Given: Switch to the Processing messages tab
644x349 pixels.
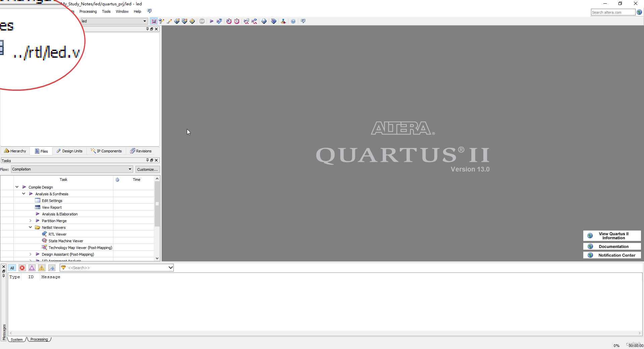Looking at the screenshot, I should [39, 340].
